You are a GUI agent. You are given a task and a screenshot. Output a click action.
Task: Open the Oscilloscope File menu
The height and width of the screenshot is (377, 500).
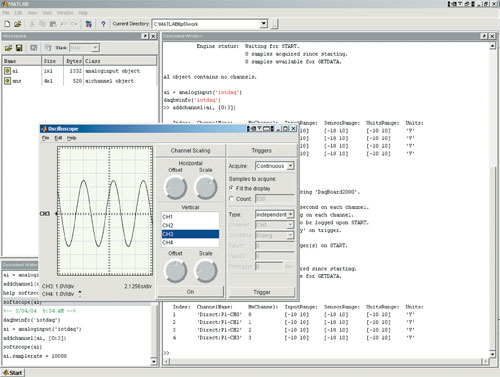click(46, 138)
